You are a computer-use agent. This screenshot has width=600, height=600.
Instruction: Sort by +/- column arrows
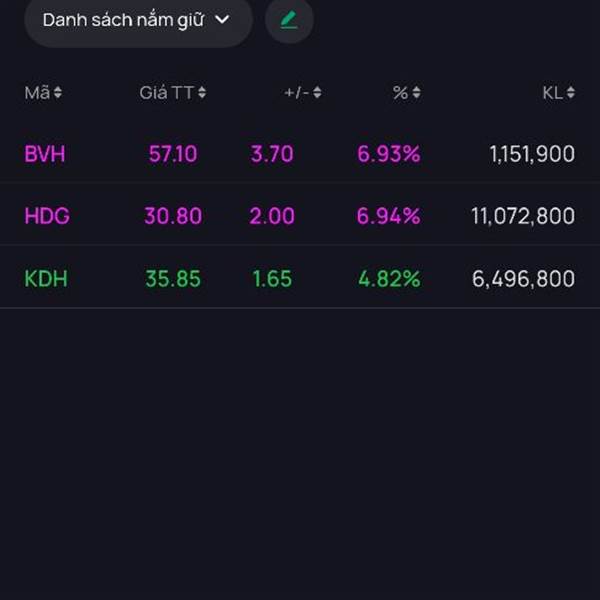(x=317, y=93)
